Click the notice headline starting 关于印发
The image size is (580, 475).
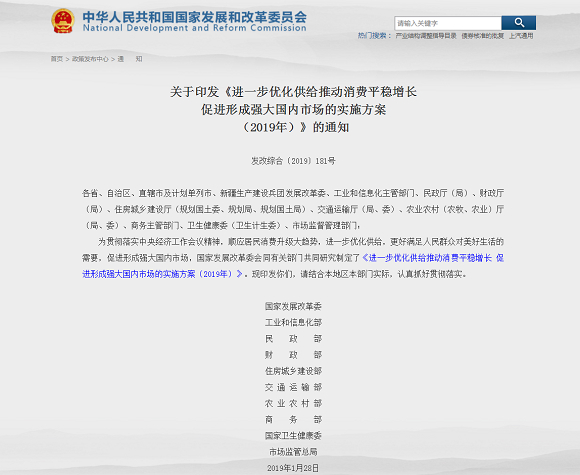point(293,110)
